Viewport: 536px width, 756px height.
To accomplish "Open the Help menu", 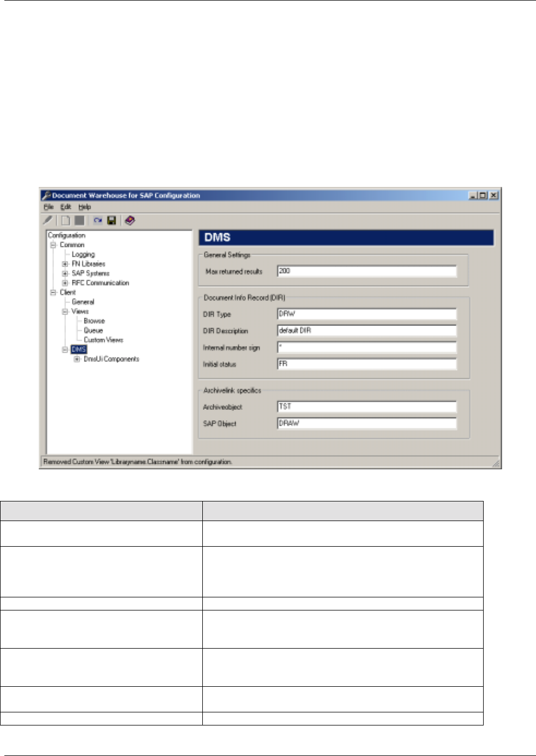I will (85, 207).
